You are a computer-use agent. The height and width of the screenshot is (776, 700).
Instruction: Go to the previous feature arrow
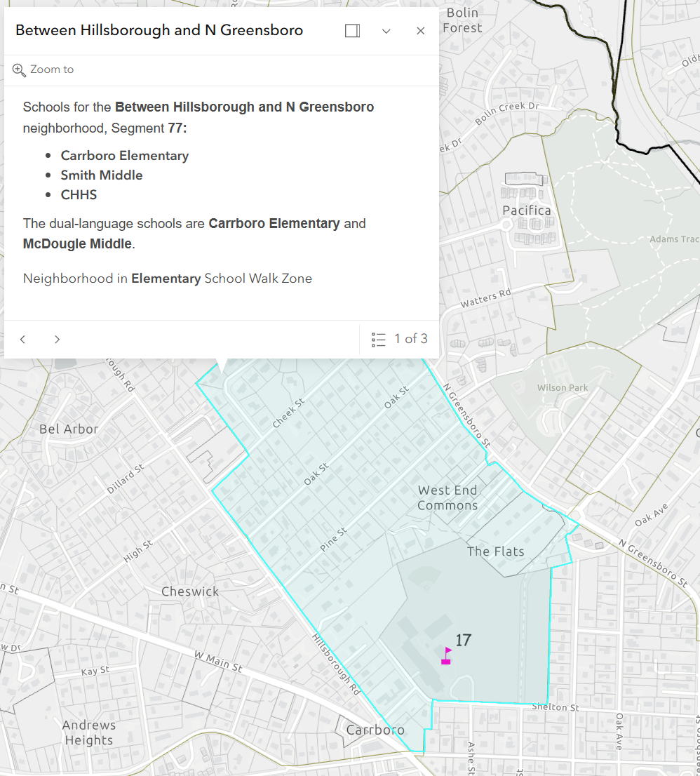[22, 339]
